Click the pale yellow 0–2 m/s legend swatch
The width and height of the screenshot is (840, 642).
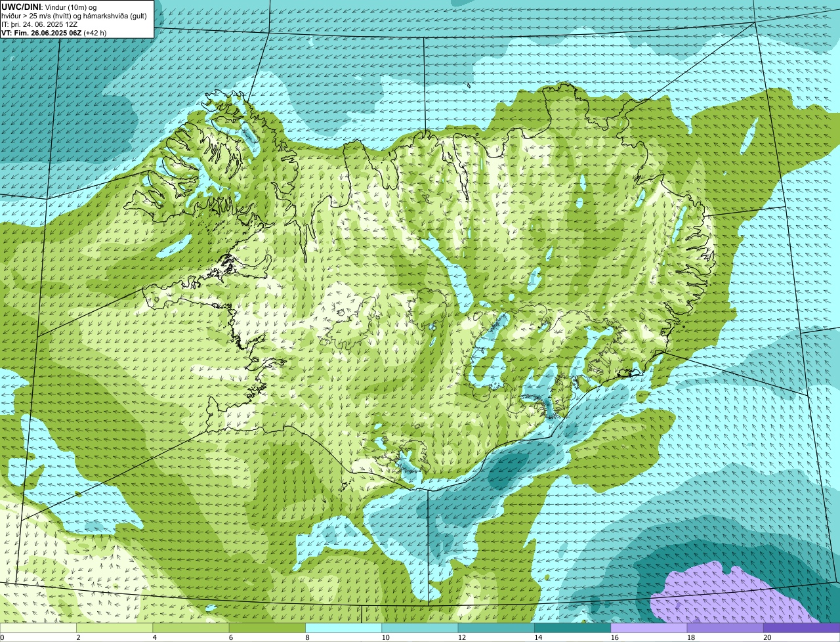point(38,628)
